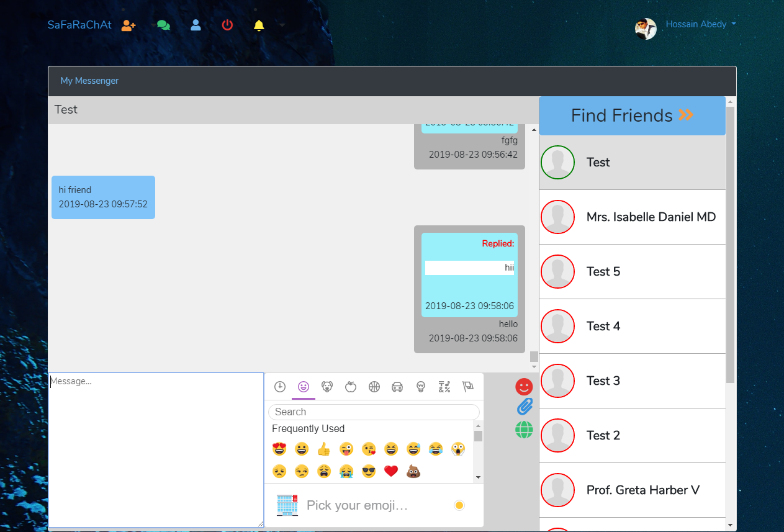
Task: Click the green globe icon
Action: 525,430
